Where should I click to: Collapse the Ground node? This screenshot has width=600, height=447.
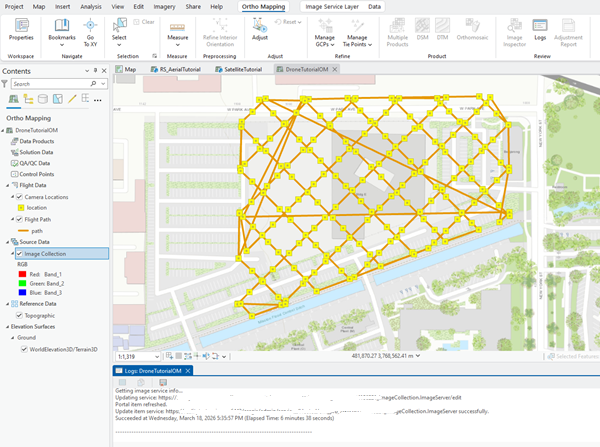point(13,338)
